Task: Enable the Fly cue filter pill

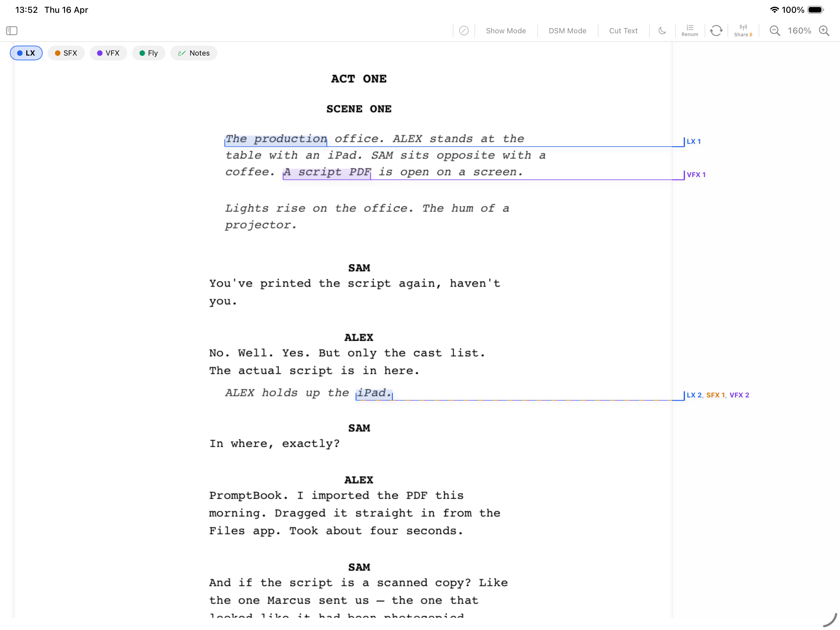Action: (148, 53)
